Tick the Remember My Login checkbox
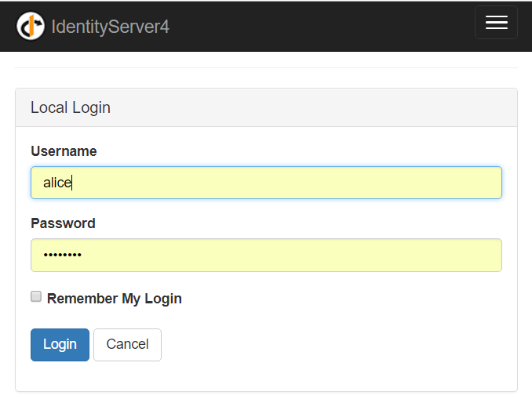 [35, 297]
